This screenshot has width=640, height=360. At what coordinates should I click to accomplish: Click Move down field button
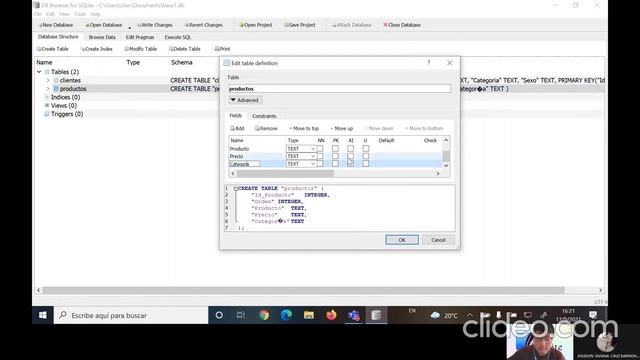pos(379,128)
